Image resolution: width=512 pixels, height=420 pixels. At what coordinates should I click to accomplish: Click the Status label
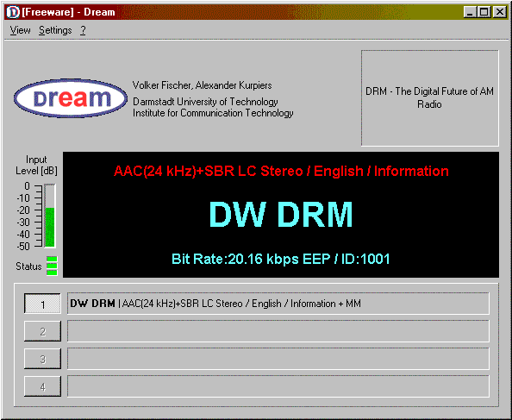(28, 266)
